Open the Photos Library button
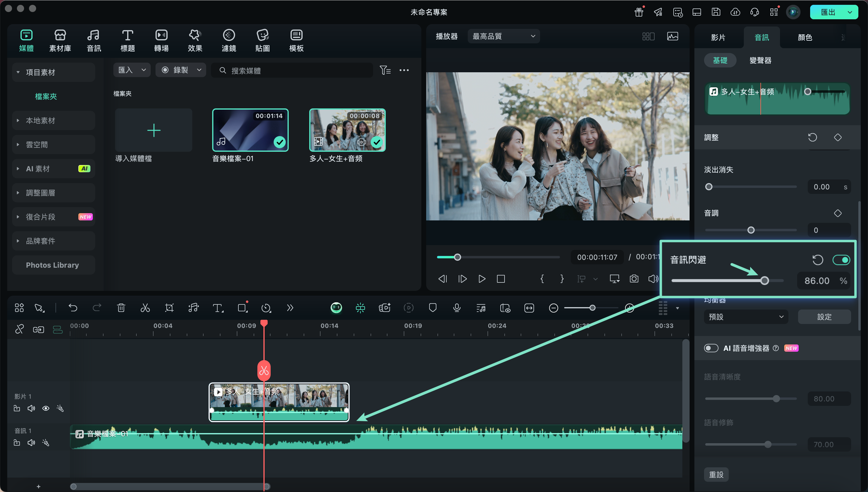Image resolution: width=868 pixels, height=492 pixels. pyautogui.click(x=53, y=265)
